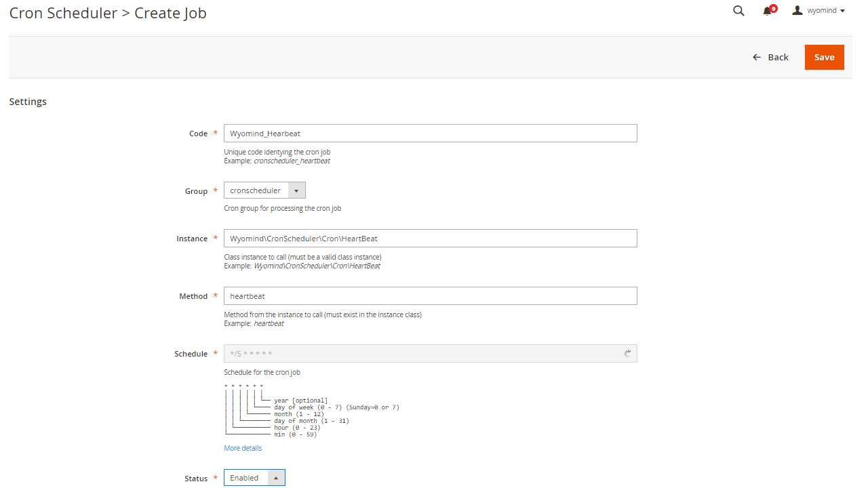Click the back arrow icon next to Back
868x488 pixels.
click(x=756, y=57)
